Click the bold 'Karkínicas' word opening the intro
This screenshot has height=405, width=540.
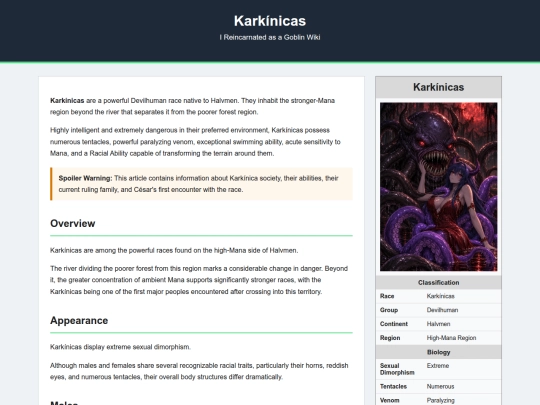pos(67,101)
